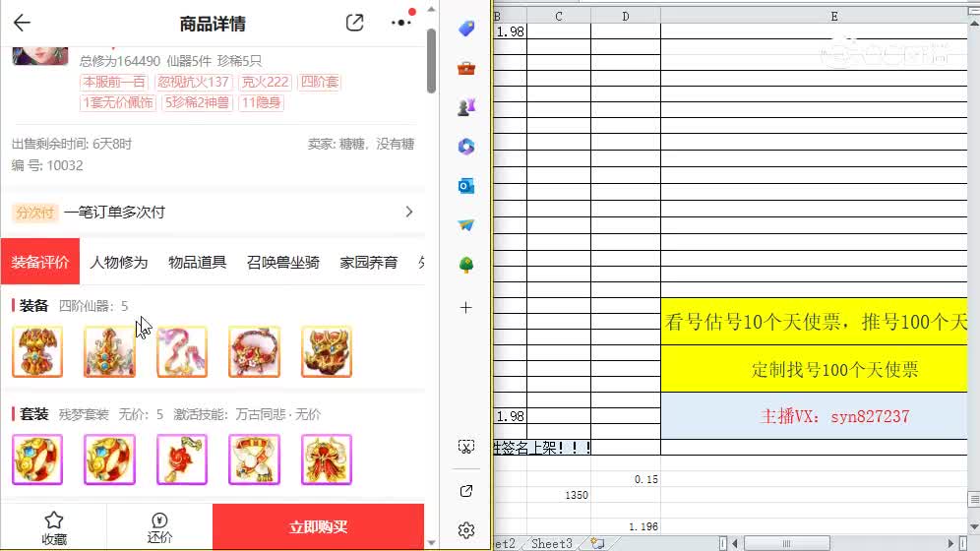This screenshot has height=551, width=980.
Task: Expand the 一笔订单多次付 arrow
Action: tap(408, 212)
